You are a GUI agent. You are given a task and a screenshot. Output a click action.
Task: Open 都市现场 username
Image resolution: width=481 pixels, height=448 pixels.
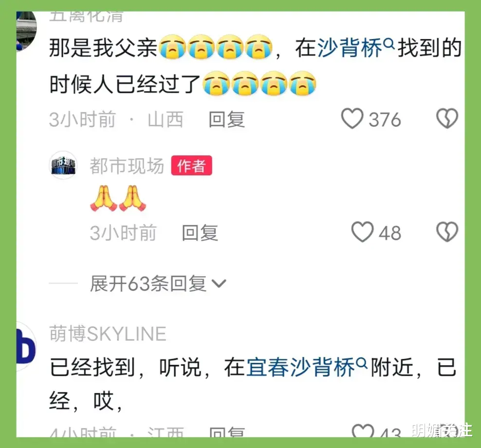pyautogui.click(x=127, y=166)
